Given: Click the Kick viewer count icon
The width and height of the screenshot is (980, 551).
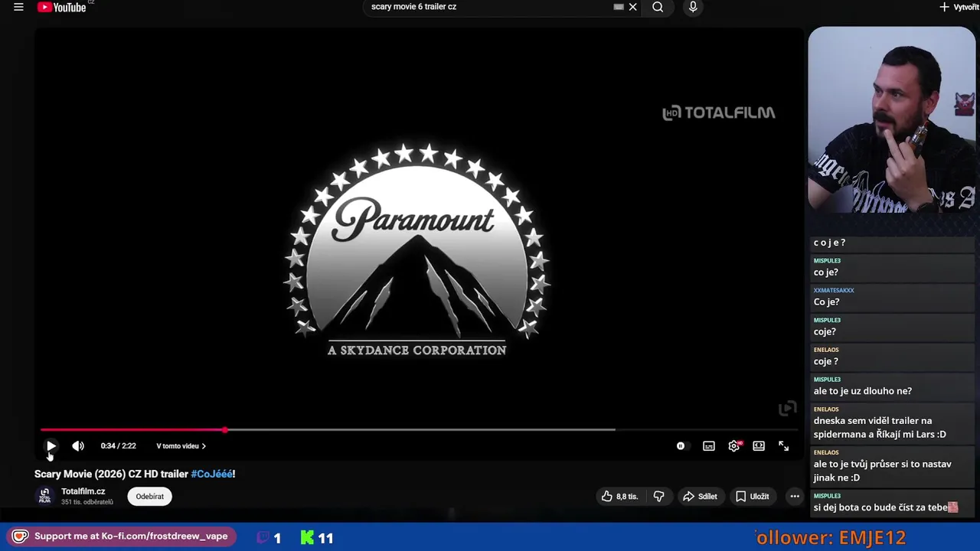Looking at the screenshot, I should [x=307, y=538].
